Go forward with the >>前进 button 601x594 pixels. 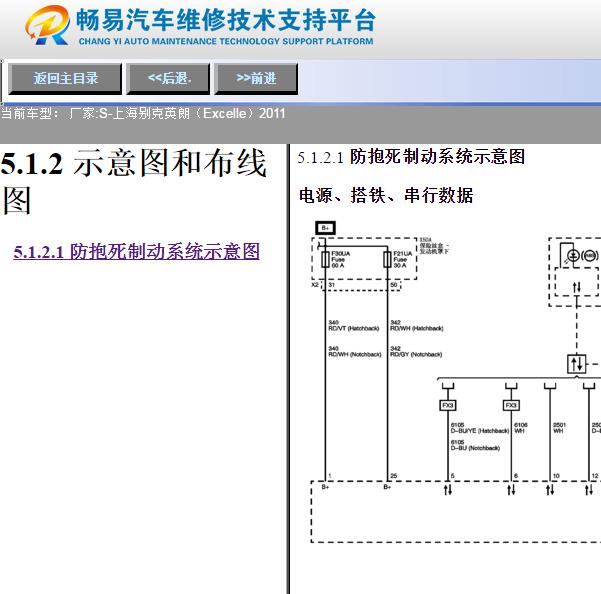click(x=256, y=79)
